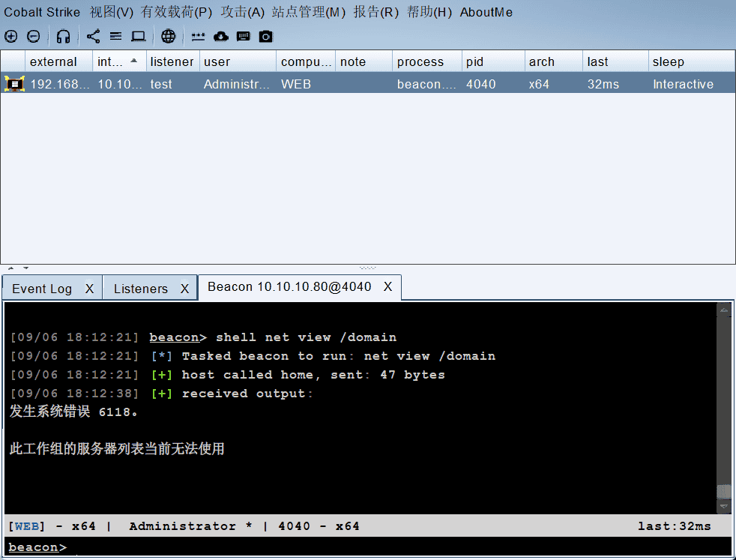The width and height of the screenshot is (736, 560).
Task: Show target table via laptop icon
Action: (139, 36)
